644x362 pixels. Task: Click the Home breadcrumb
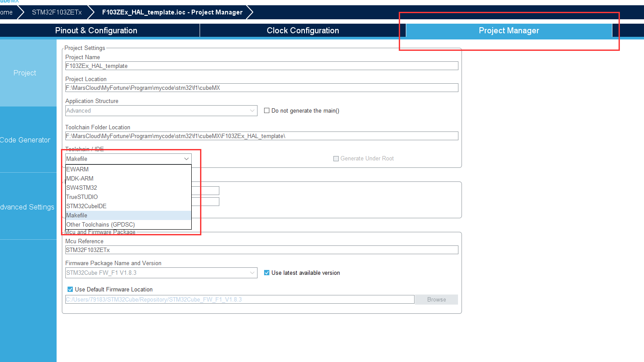pos(7,12)
